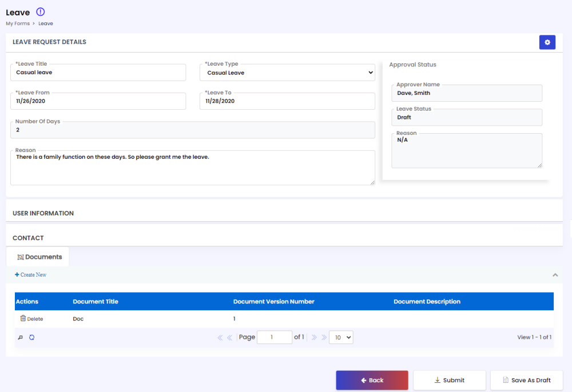Submit the leave request

coord(449,380)
